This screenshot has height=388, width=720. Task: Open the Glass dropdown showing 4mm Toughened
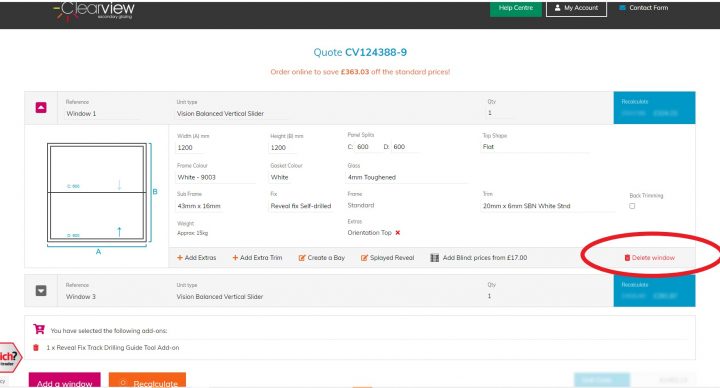[x=407, y=177]
